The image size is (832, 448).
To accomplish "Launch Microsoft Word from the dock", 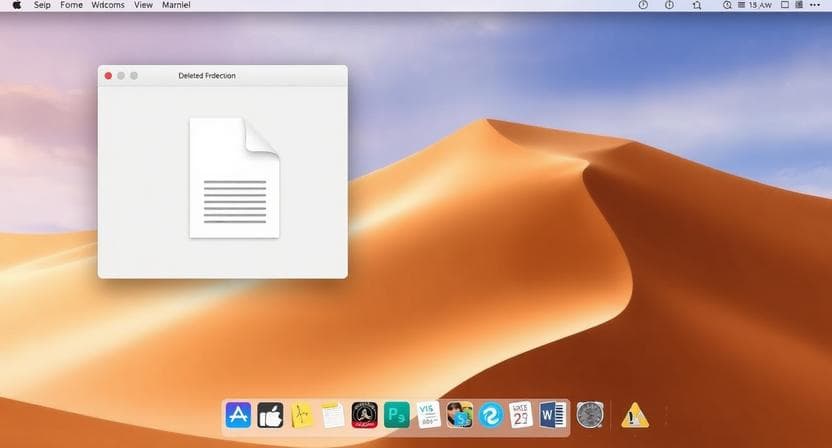I will (553, 415).
